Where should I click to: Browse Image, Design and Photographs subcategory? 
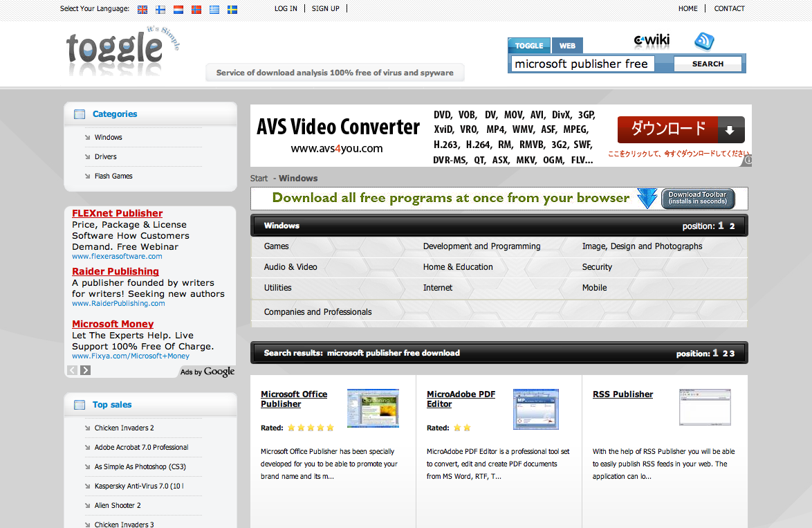coord(642,246)
